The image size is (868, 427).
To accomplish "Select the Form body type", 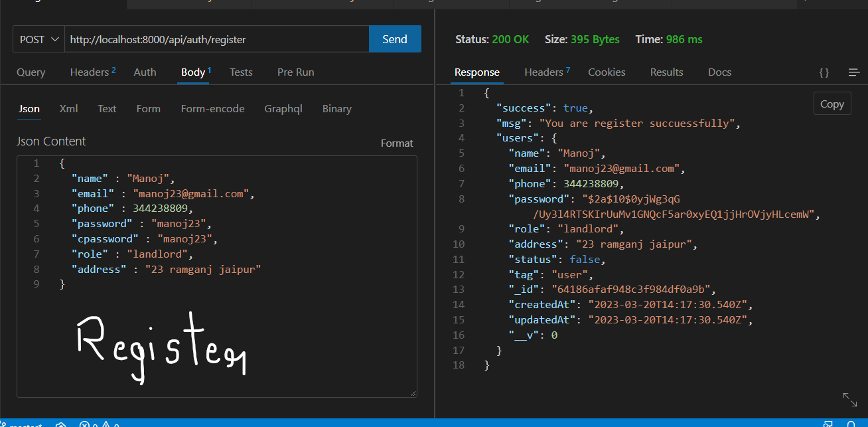I will point(148,108).
